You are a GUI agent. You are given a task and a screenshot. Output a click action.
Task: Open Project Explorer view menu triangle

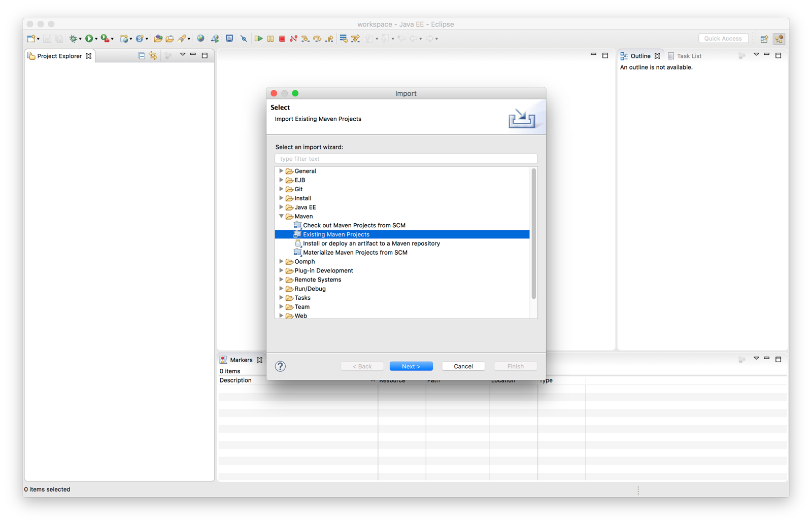(x=182, y=54)
